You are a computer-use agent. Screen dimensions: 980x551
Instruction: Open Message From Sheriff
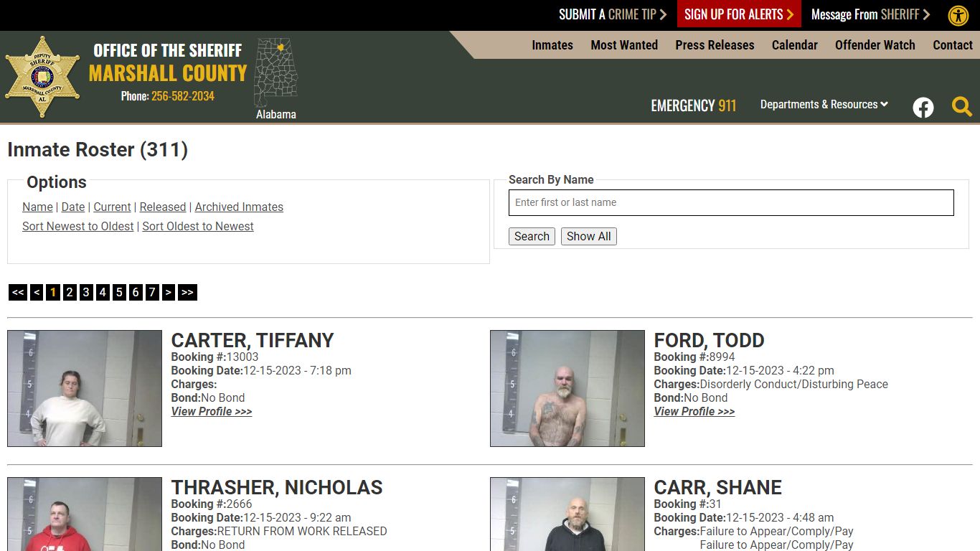pos(870,14)
